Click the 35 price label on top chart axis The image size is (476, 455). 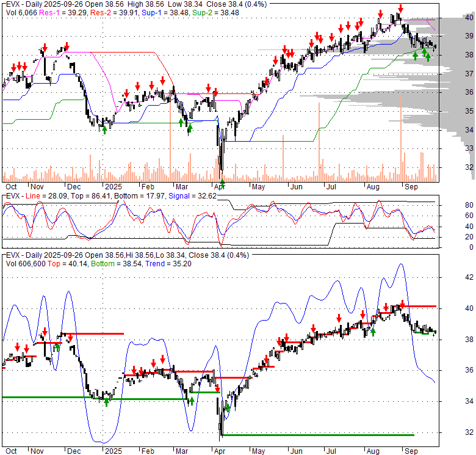[469, 111]
